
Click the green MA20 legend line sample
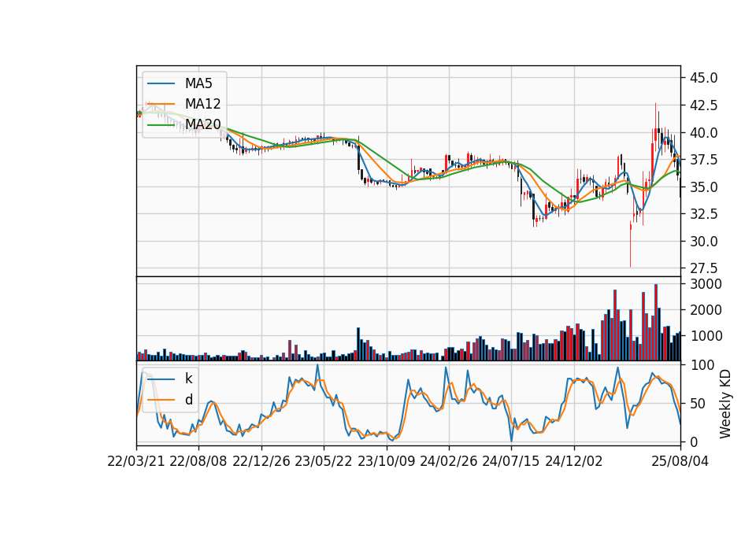161,125
